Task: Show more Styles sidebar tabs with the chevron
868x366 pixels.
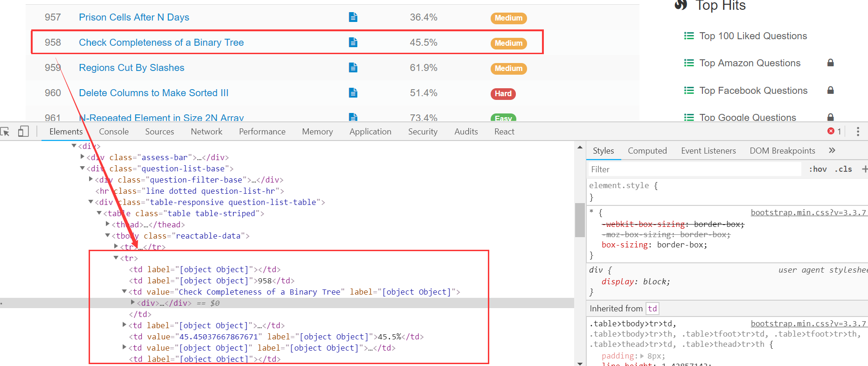Action: [x=832, y=150]
